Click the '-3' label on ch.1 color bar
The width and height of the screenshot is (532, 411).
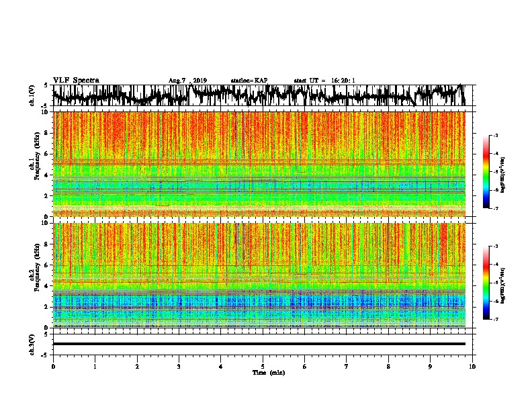coord(495,135)
